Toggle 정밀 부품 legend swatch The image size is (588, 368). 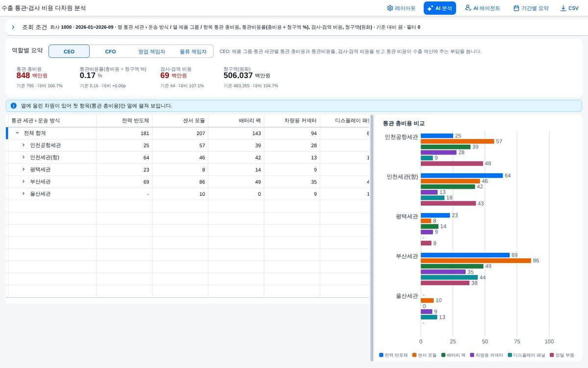pyautogui.click(x=551, y=355)
